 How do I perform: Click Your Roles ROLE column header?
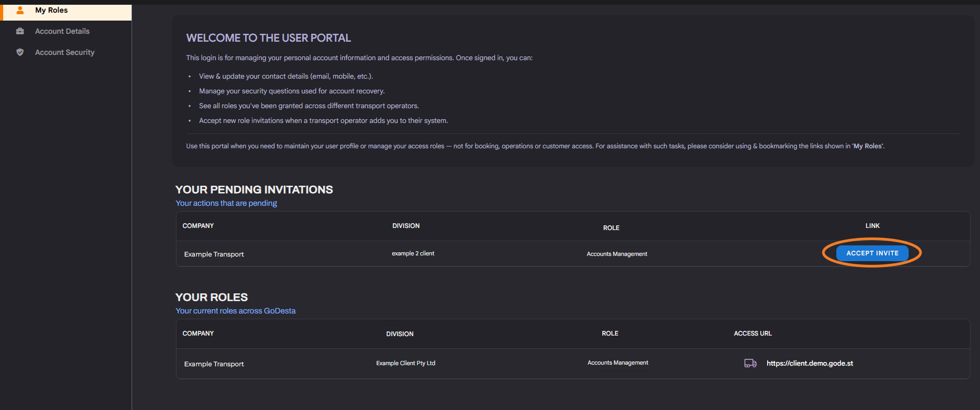[610, 333]
